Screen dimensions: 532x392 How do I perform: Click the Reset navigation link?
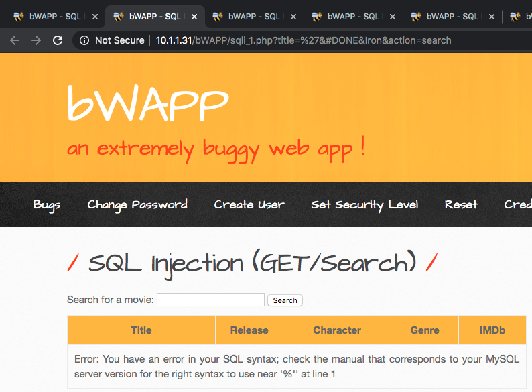(461, 204)
